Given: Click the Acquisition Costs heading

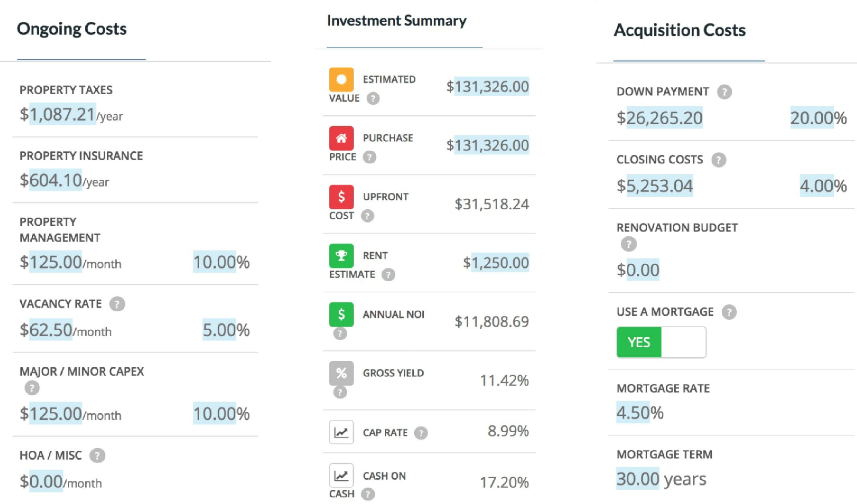Looking at the screenshot, I should coord(680,30).
